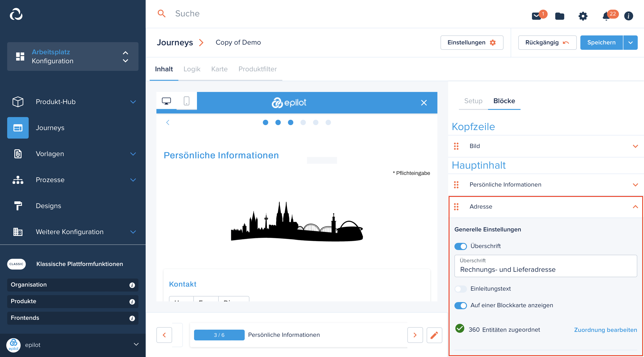Click the back chevron in the journey preview
The height and width of the screenshot is (357, 644).
coord(168,122)
